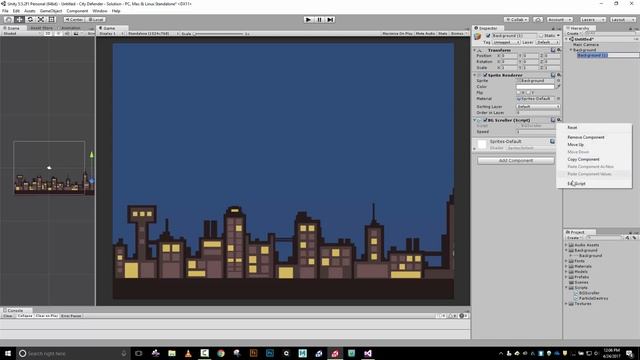Screen dimensions: 640x360
Task: Select the Scale tool in toolbar
Action: [x=41, y=20]
